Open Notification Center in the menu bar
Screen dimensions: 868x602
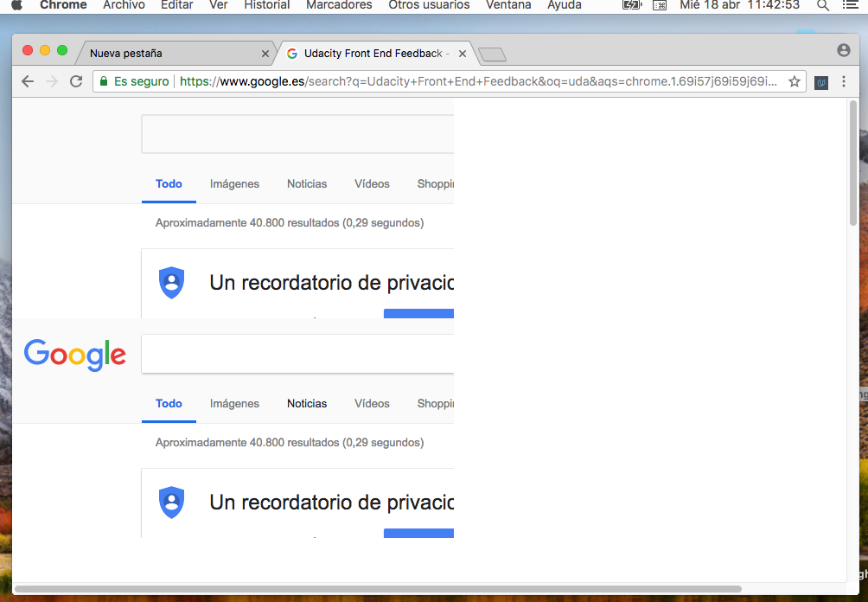coord(850,5)
